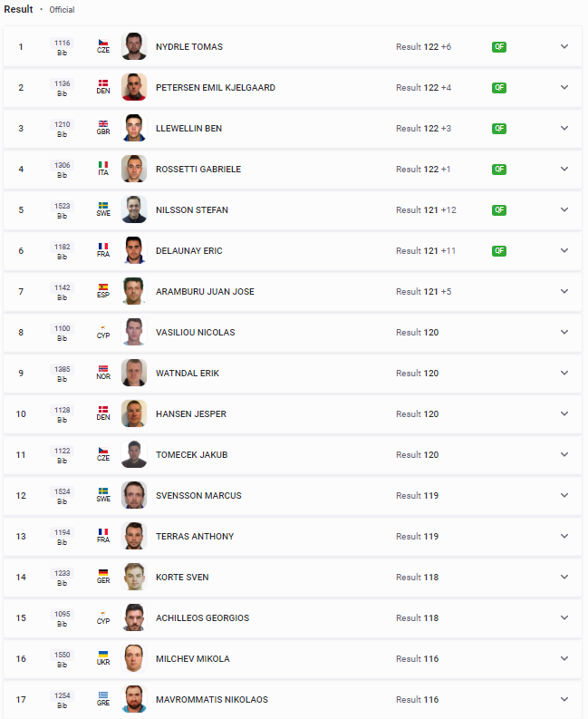Expand the Mavrommatis Nikolaos row chevron

(564, 699)
